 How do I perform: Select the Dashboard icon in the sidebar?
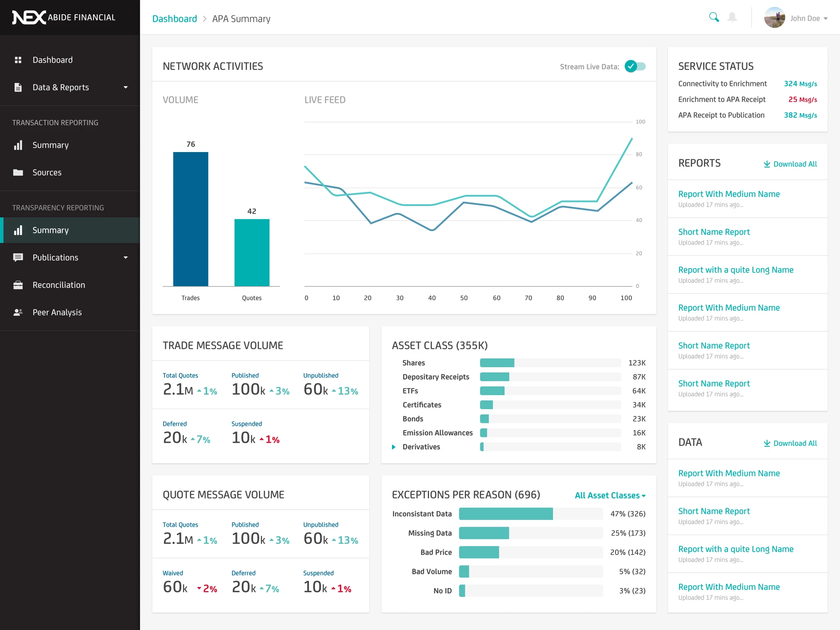click(x=18, y=59)
